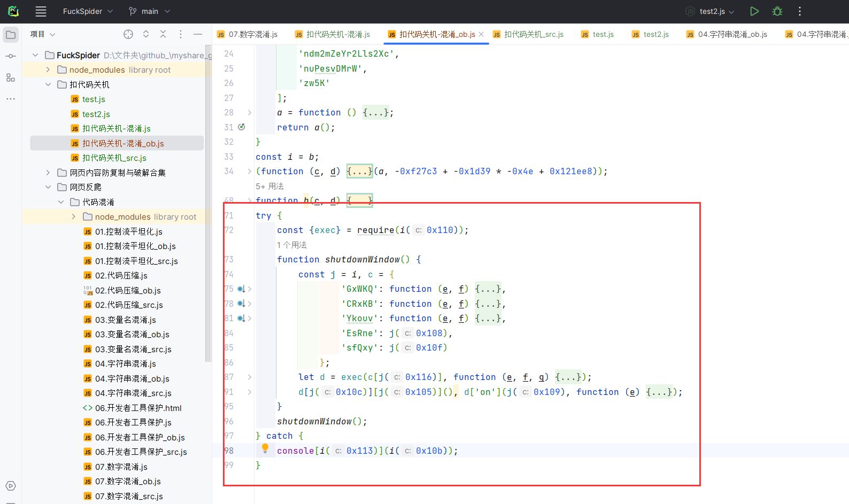The height and width of the screenshot is (504, 849).
Task: Collapse the 扣代码关机 folder
Action: click(x=48, y=84)
